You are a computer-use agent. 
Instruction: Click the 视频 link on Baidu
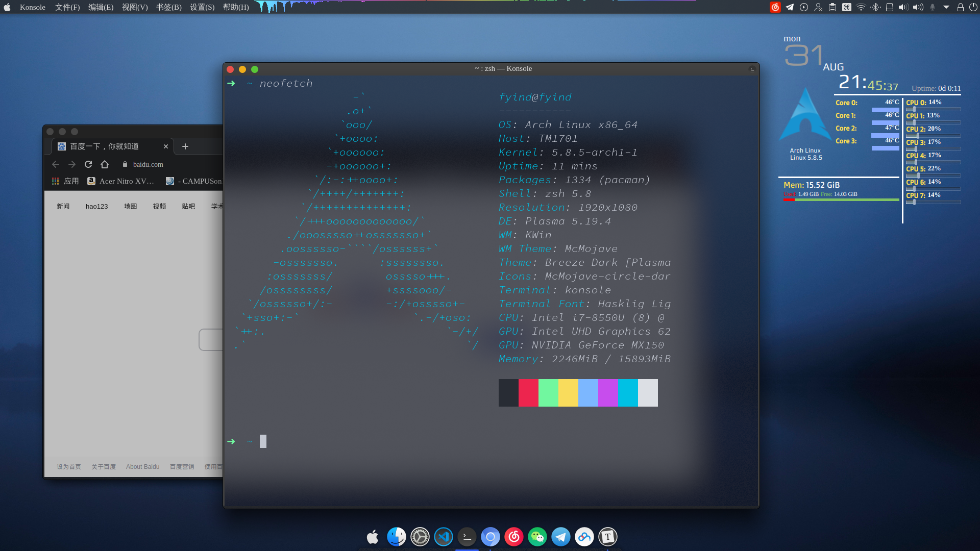tap(160, 206)
